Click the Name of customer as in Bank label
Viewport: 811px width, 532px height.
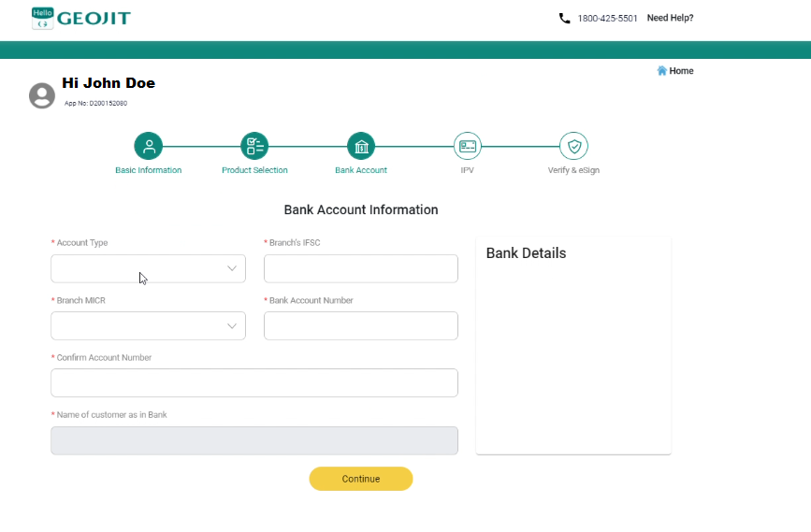coord(111,414)
